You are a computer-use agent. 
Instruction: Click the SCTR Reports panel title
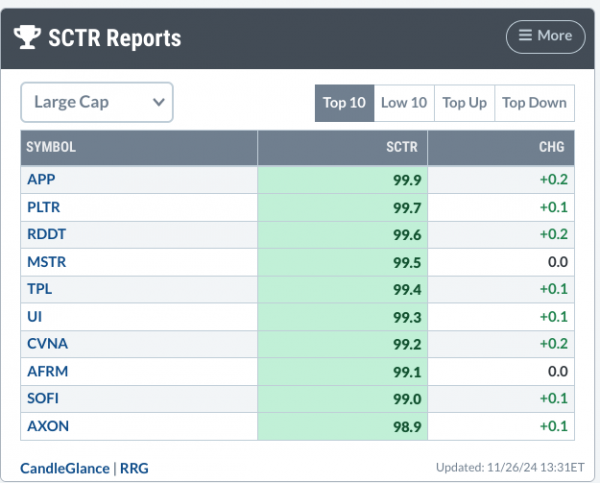tap(115, 38)
